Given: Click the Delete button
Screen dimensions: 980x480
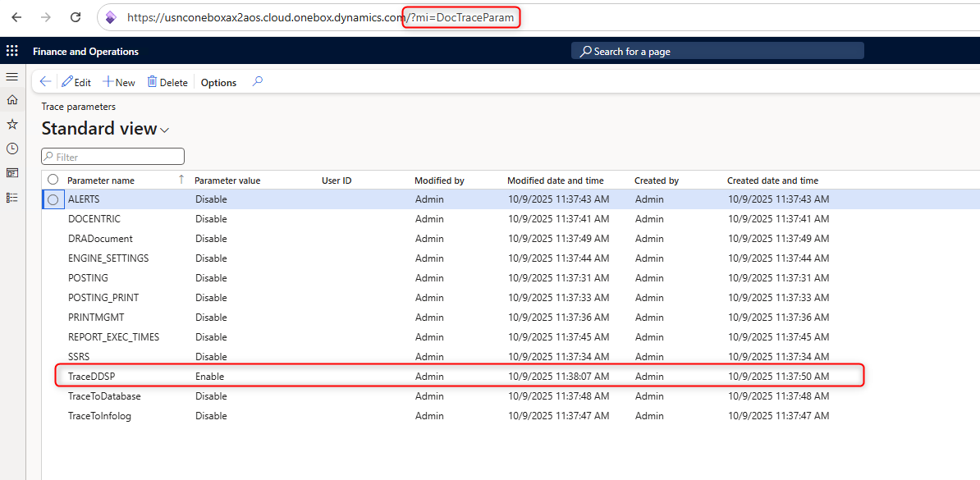Looking at the screenshot, I should pos(167,83).
